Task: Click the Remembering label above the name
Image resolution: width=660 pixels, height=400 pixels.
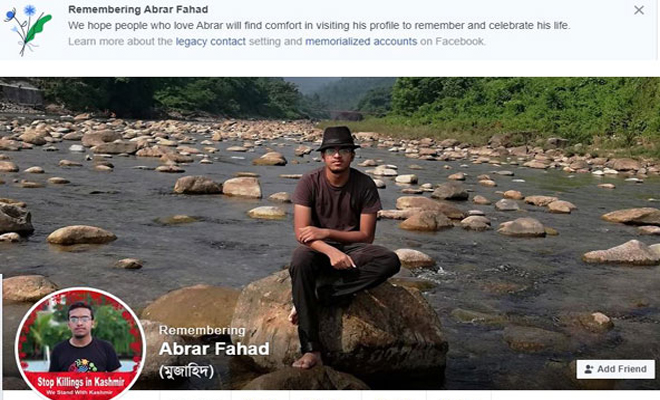Action: (x=202, y=330)
